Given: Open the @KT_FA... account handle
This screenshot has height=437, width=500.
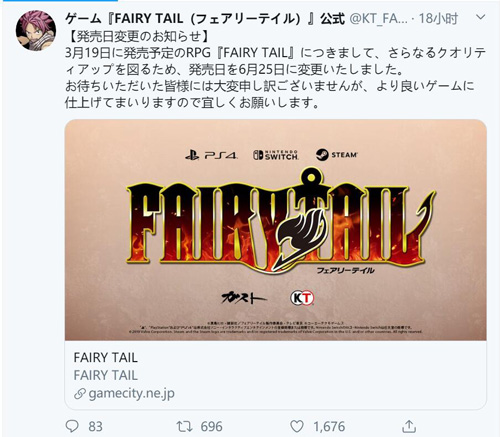Looking at the screenshot, I should pos(378,19).
